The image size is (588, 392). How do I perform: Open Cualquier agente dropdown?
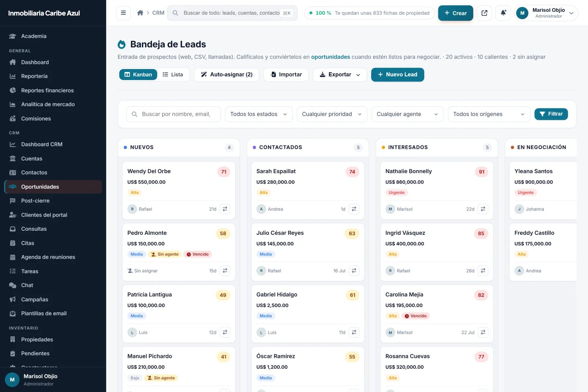(408, 114)
